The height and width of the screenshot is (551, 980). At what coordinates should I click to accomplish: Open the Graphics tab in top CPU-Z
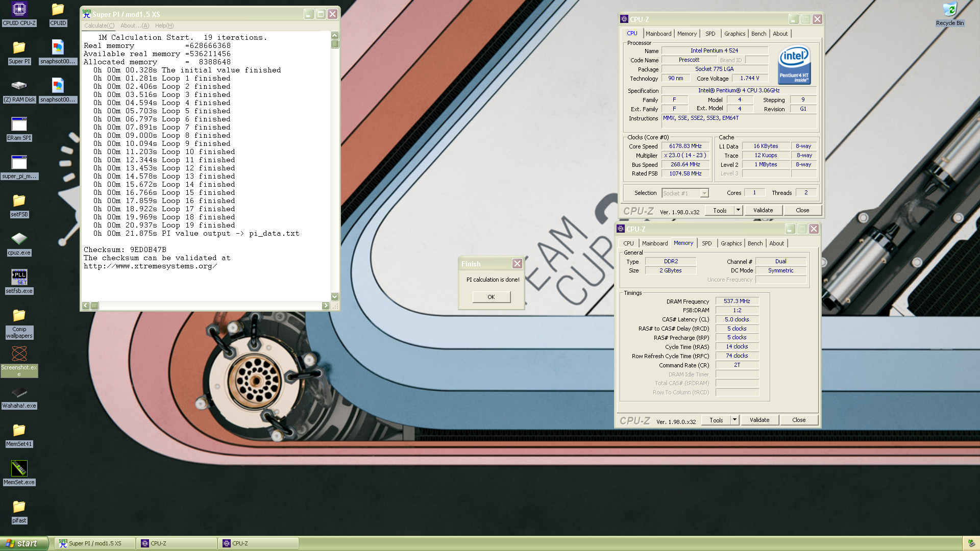click(x=734, y=34)
